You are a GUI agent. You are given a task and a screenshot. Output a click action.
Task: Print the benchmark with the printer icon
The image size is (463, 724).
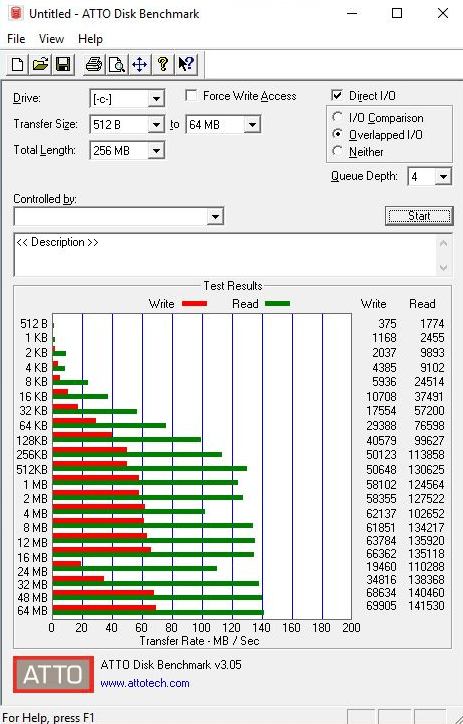tap(94, 64)
